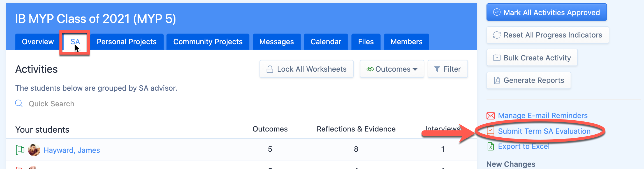Click James Hayward's profile photo
Screen dimensions: 644x169
click(34, 150)
